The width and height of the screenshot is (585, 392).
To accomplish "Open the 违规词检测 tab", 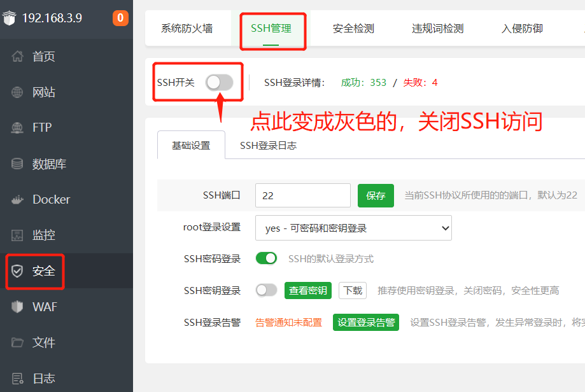I will 437,29.
